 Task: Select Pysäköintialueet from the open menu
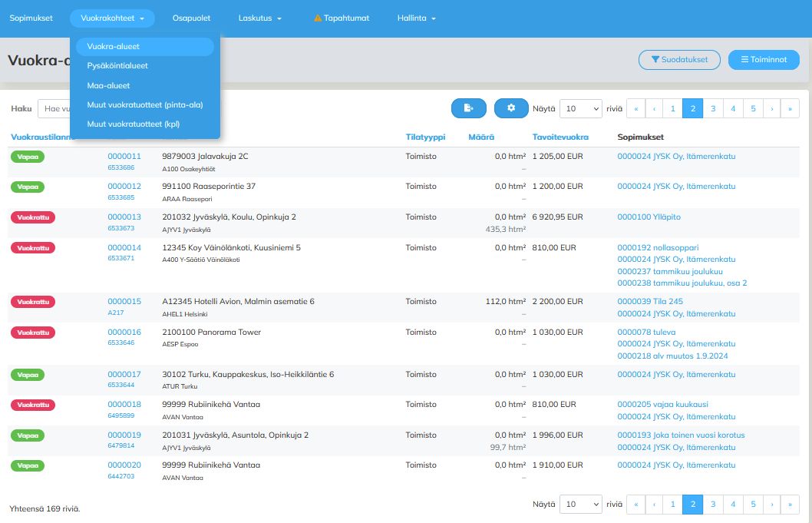117,66
